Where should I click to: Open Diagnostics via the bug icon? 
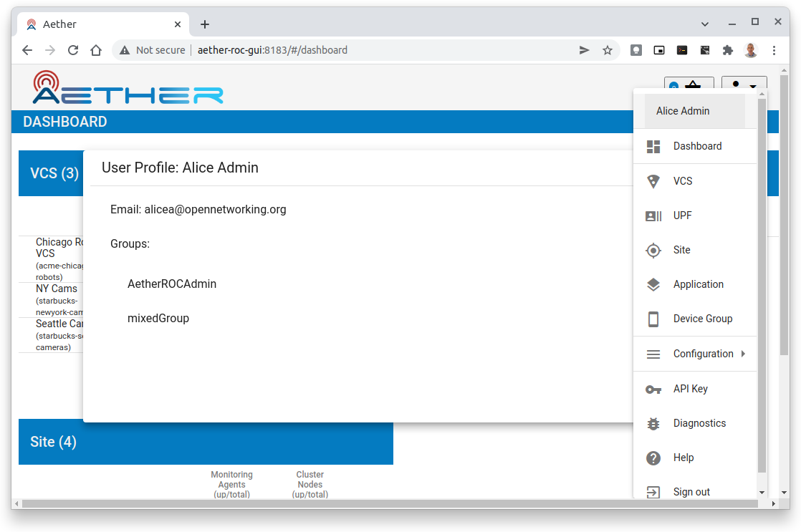tap(653, 423)
